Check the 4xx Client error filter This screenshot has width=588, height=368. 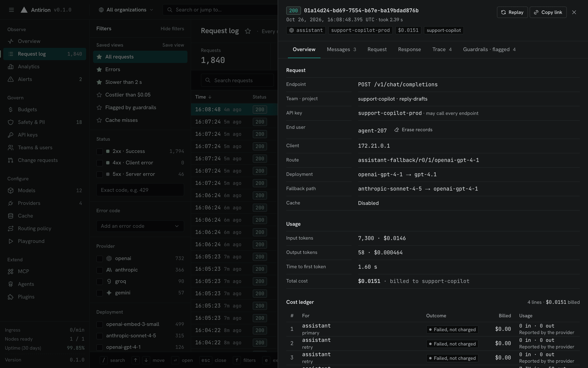coord(100,163)
